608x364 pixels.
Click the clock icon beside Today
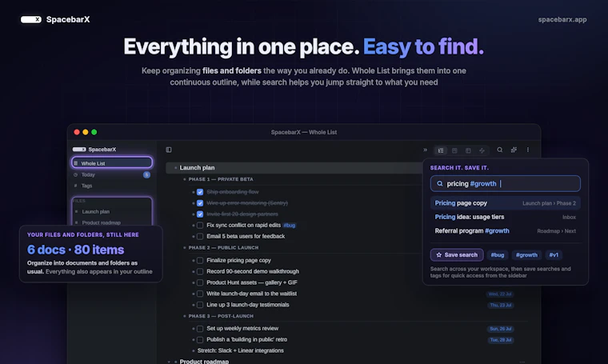[76, 175]
